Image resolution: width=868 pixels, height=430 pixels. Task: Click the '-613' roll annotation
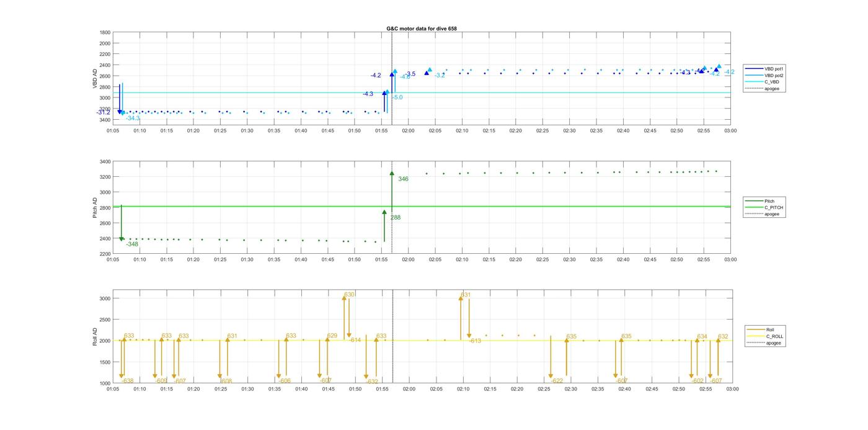point(475,341)
